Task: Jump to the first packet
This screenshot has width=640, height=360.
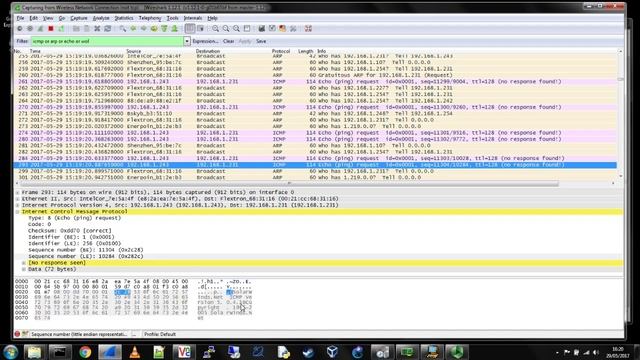Action: click(x=164, y=29)
